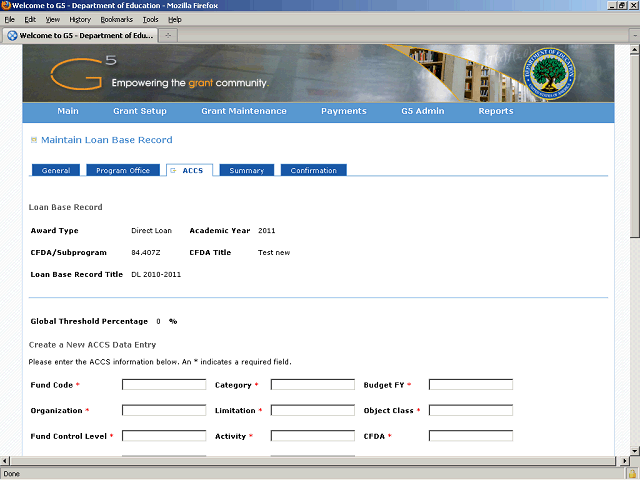
Task: Click the CFDA input field
Action: pyautogui.click(x=471, y=436)
